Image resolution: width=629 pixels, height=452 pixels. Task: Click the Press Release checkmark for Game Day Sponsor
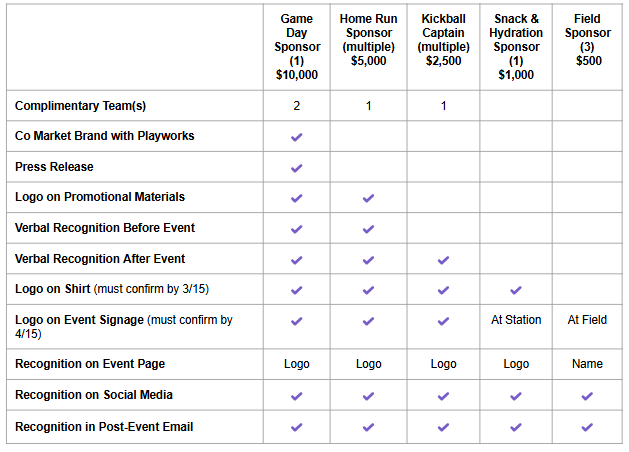pos(296,167)
